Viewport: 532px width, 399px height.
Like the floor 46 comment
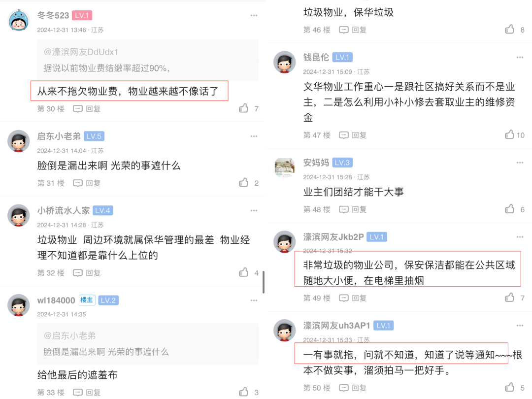509,30
